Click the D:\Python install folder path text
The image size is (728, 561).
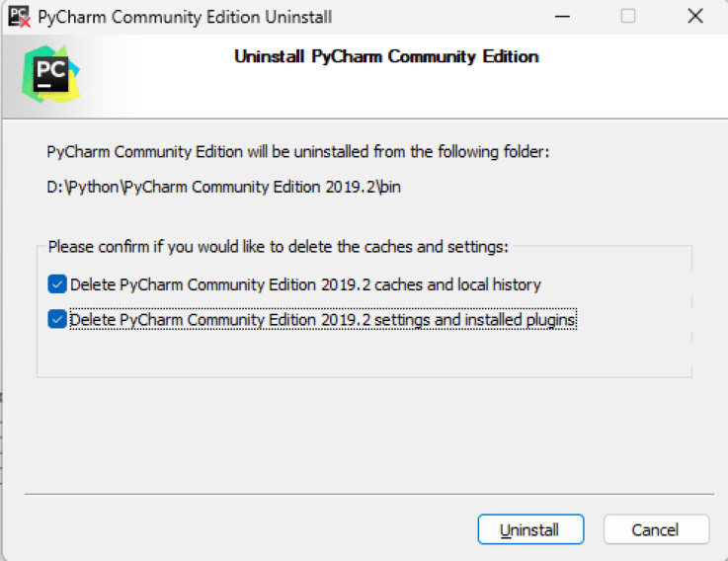coord(223,188)
